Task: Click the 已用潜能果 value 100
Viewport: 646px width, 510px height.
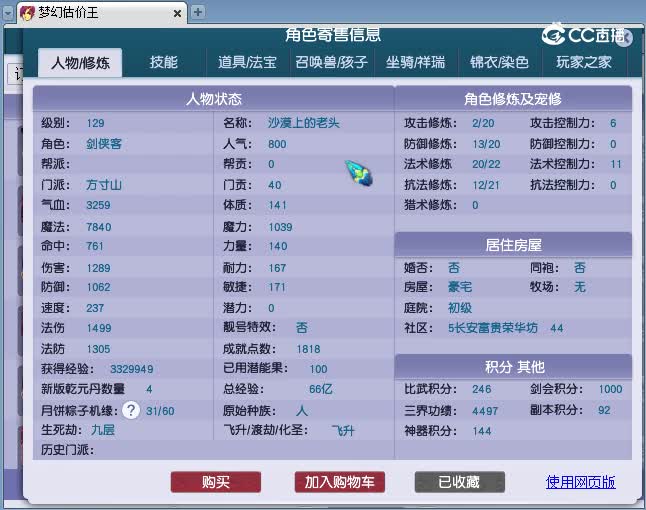Action: pos(318,369)
